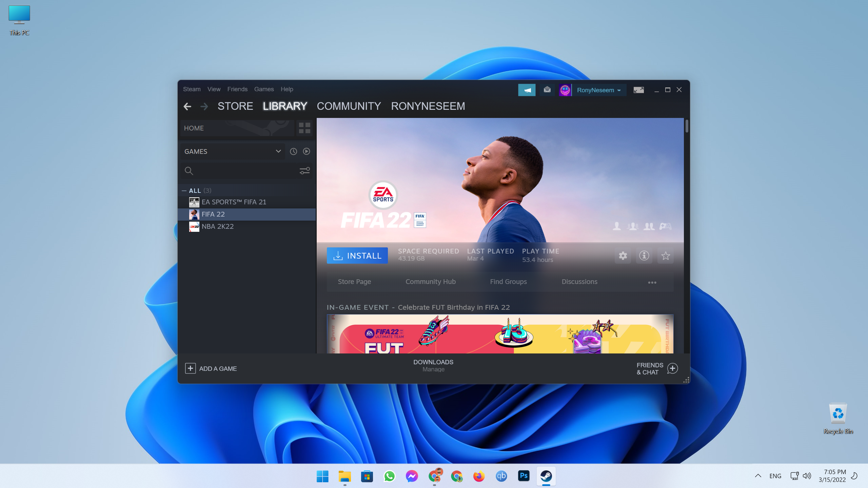
Task: Switch to the COMMUNITY tab
Action: [349, 106]
